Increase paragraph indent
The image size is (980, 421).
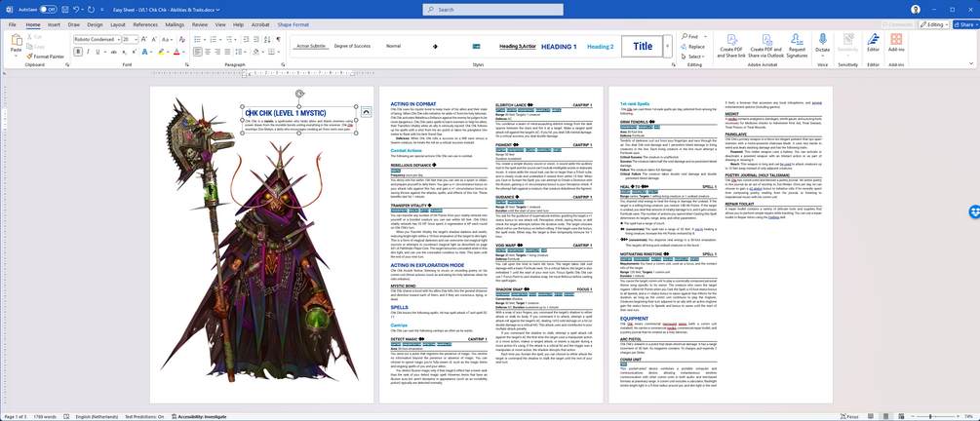(x=256, y=39)
